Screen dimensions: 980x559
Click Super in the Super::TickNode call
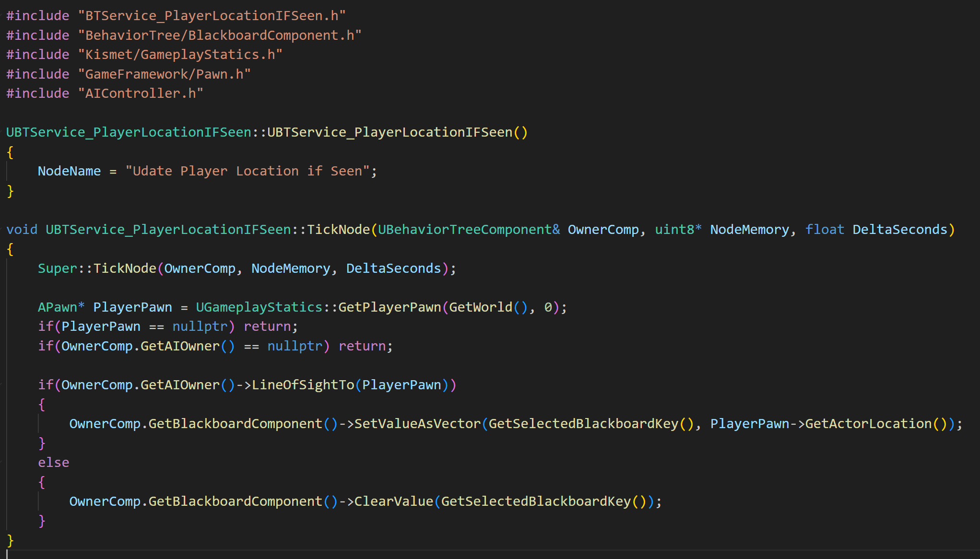pyautogui.click(x=57, y=268)
